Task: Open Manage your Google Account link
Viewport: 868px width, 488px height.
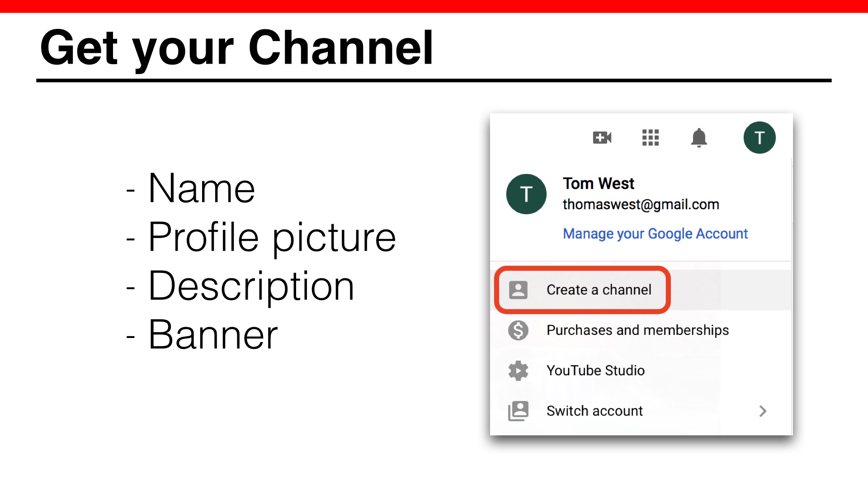Action: (x=655, y=234)
